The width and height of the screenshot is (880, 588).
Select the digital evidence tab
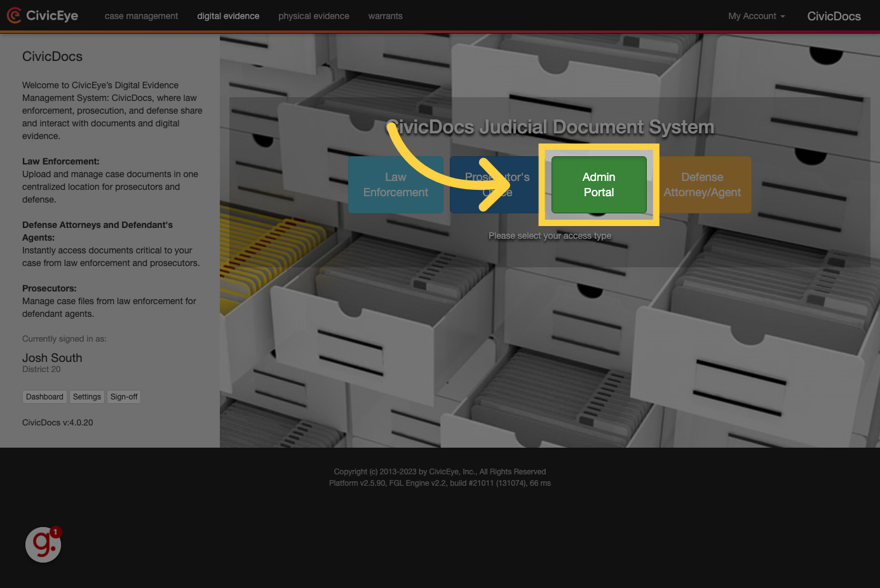(228, 16)
